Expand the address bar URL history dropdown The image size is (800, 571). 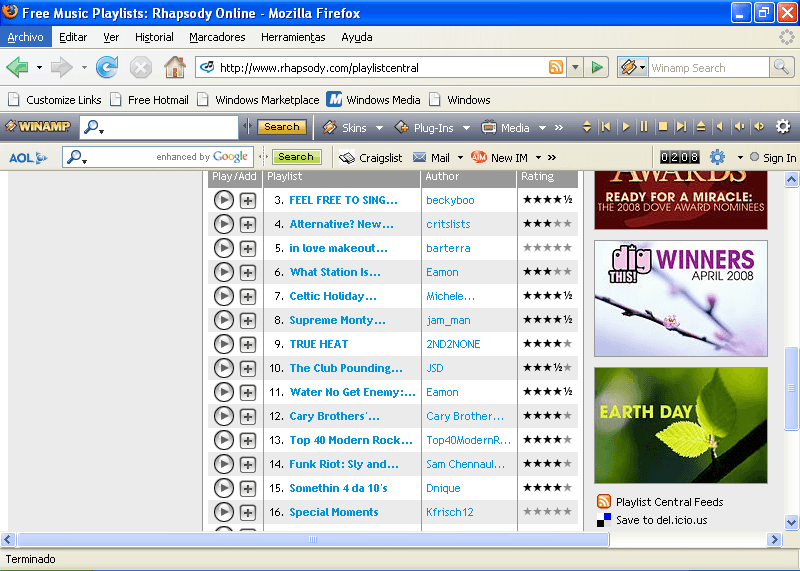pyautogui.click(x=574, y=68)
